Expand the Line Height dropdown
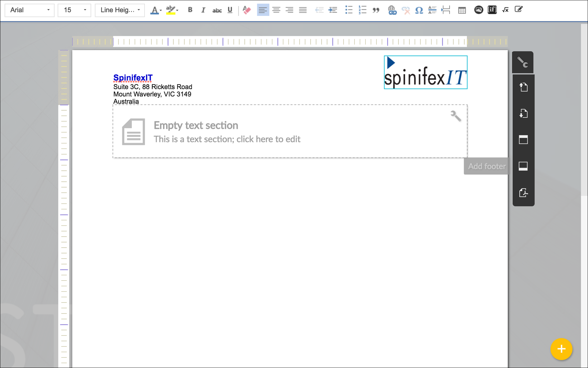The image size is (588, 368). (x=120, y=10)
